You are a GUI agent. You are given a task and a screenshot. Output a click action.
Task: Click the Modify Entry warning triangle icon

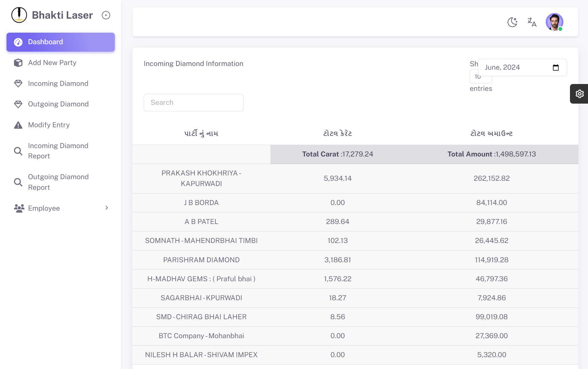point(18,125)
